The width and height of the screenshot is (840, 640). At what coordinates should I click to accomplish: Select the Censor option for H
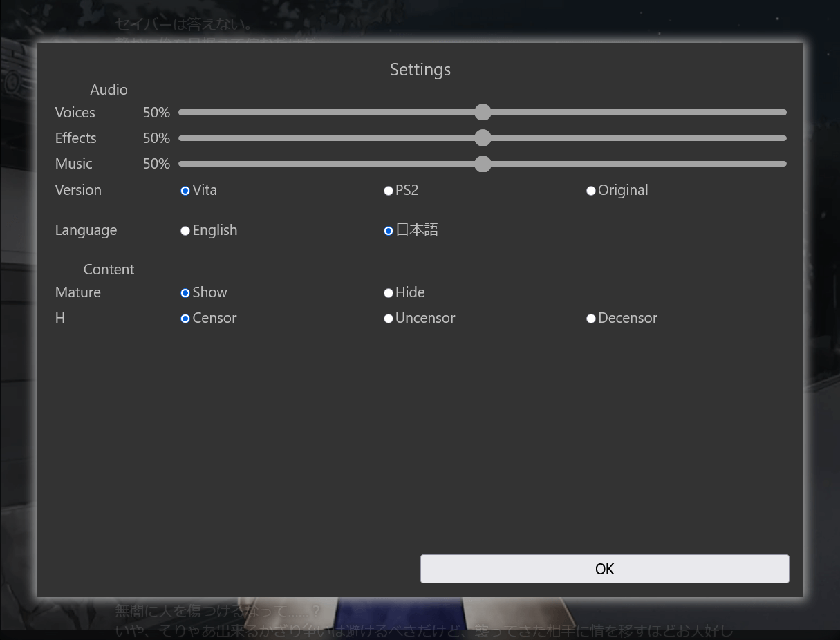[185, 319]
